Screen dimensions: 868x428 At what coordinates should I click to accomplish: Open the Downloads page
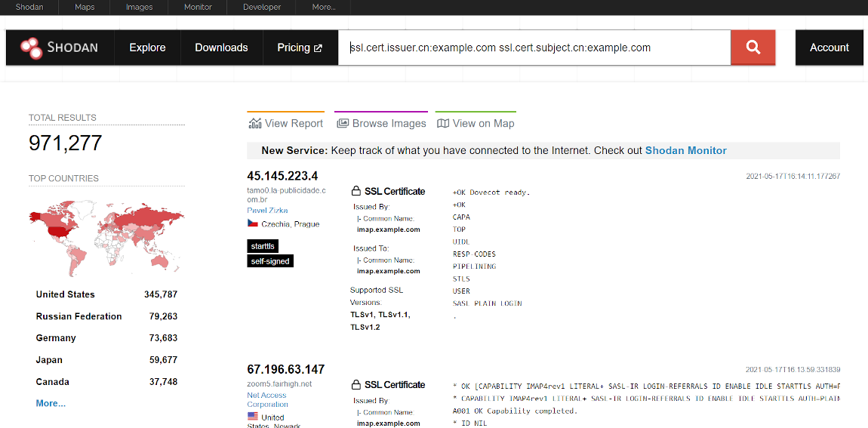click(x=221, y=48)
